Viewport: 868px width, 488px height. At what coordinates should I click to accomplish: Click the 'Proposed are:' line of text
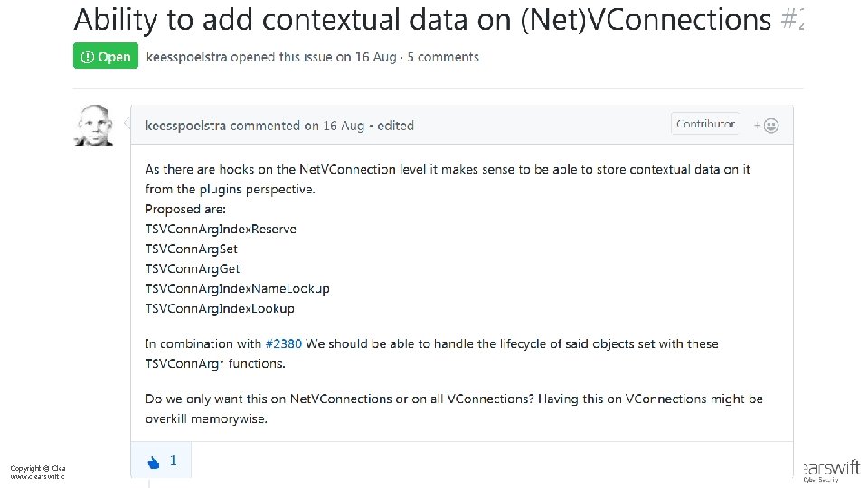tap(185, 210)
